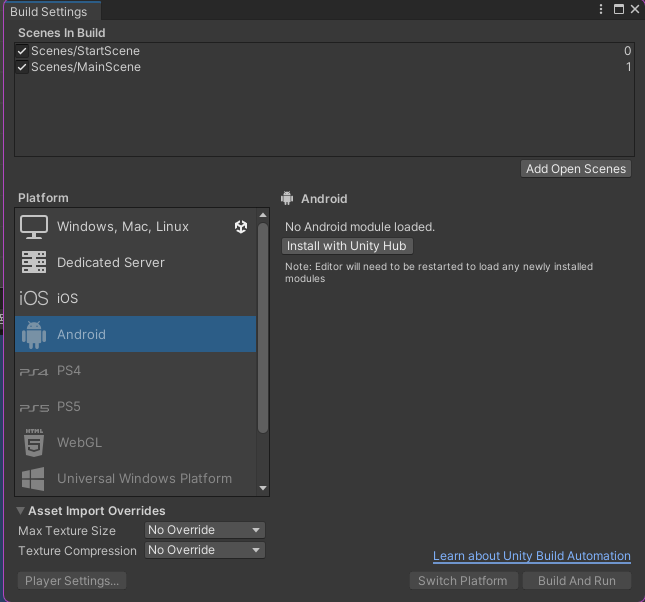The image size is (645, 602).
Task: Click platform list scroll up arrow
Action: pos(263,215)
